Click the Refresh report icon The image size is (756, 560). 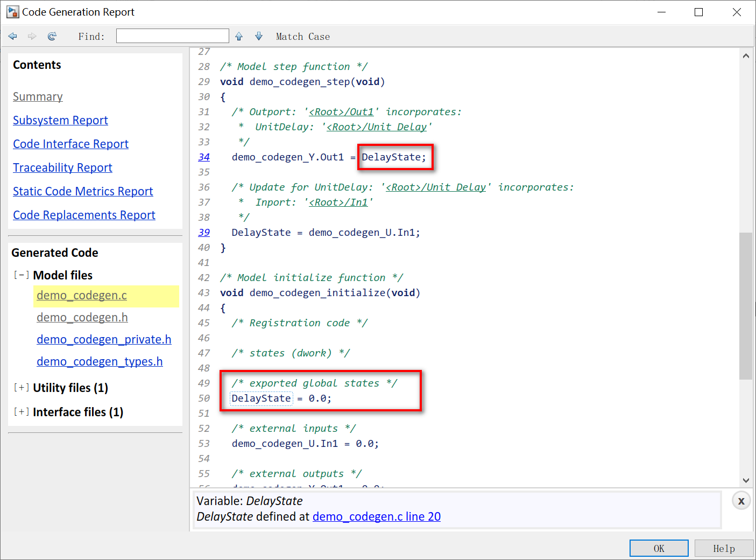click(x=52, y=36)
